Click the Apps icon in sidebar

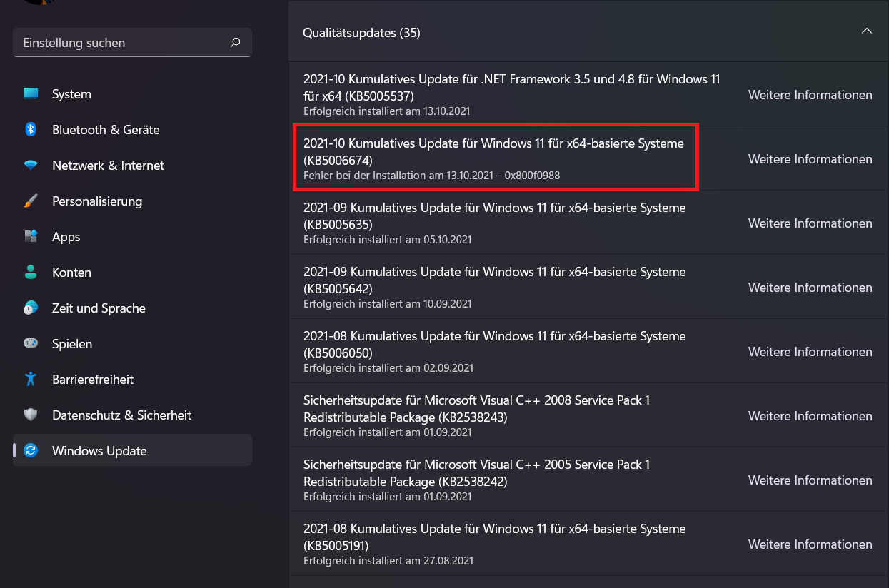point(31,237)
